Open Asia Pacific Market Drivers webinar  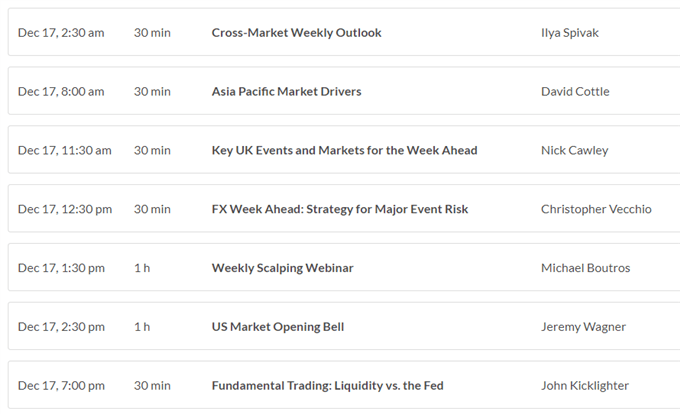click(x=286, y=91)
